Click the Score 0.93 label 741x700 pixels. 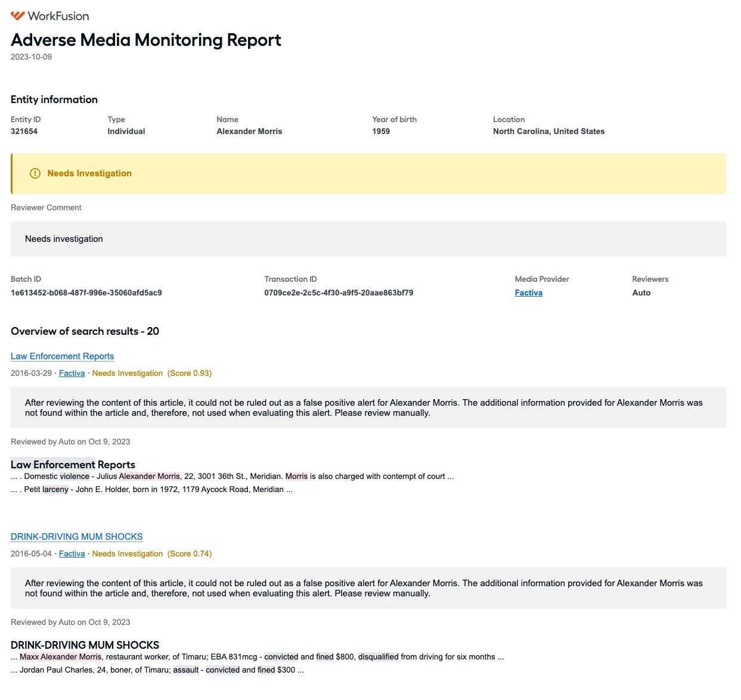[x=190, y=373]
